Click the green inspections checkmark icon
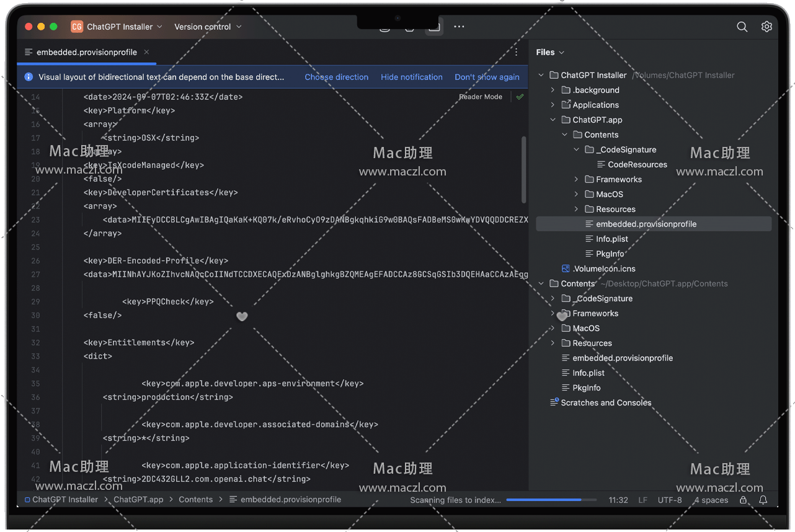This screenshot has width=795, height=532. 520,97
